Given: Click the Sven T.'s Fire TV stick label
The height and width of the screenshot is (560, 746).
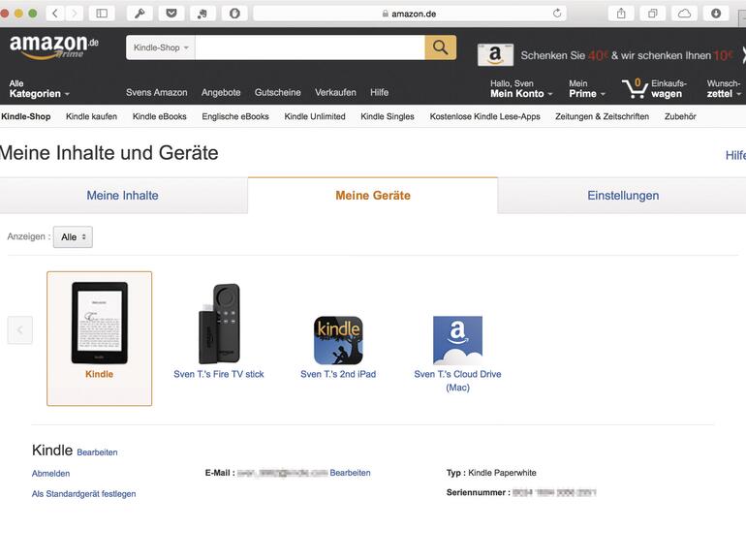Looking at the screenshot, I should click(x=218, y=374).
